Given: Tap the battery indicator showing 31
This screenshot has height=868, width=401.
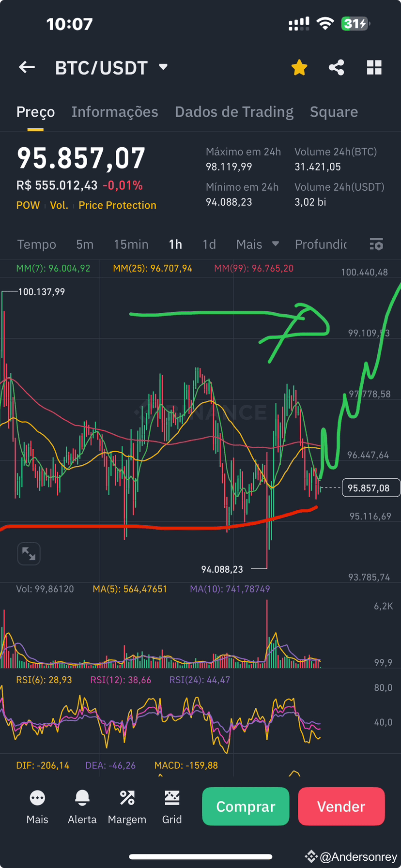Looking at the screenshot, I should click(356, 24).
